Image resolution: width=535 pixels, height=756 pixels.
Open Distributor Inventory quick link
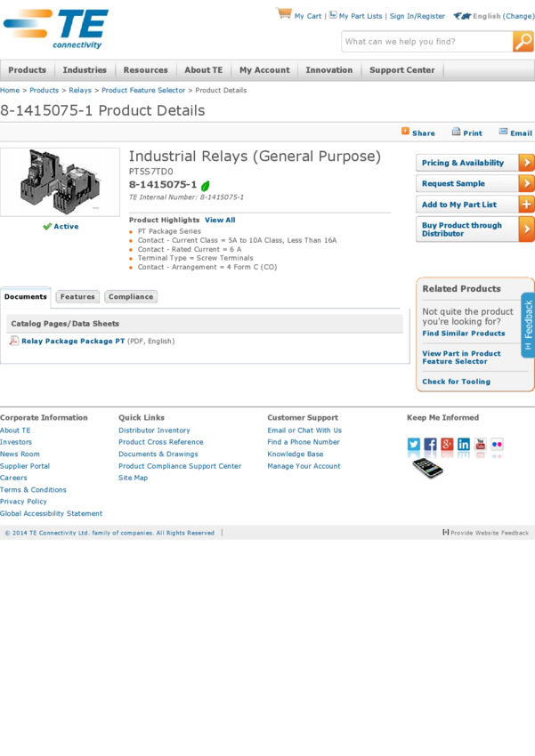pyautogui.click(x=154, y=430)
